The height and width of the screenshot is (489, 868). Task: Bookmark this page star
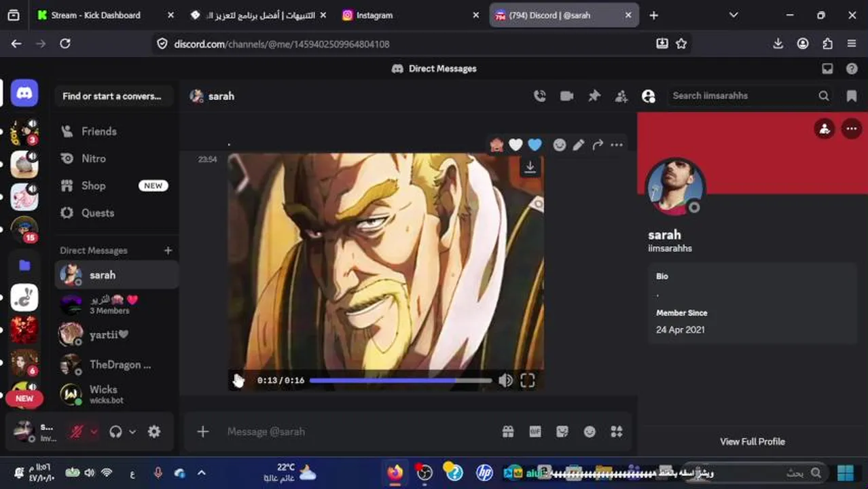(681, 43)
